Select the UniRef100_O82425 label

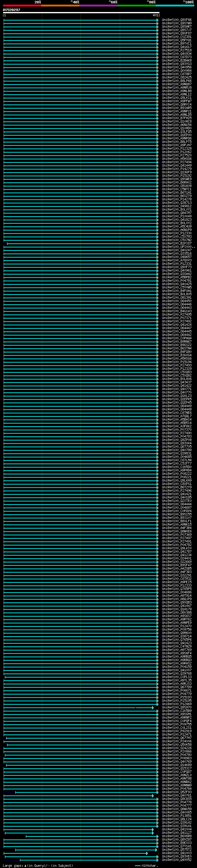177,78
